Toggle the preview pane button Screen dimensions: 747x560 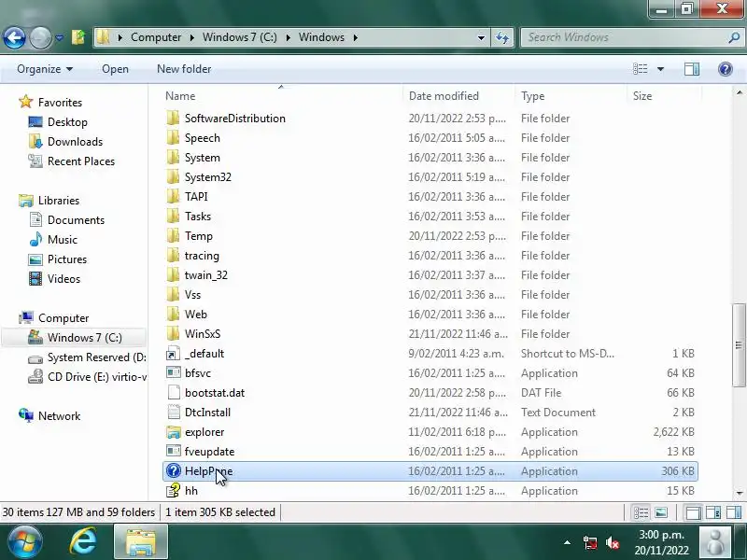point(692,69)
